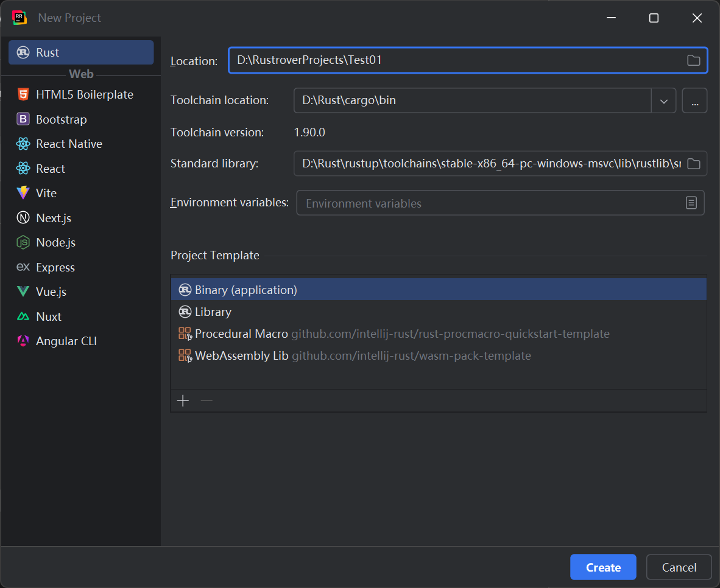Click the toolchain ellipsis browse button
Image resolution: width=720 pixels, height=588 pixels.
tap(694, 100)
